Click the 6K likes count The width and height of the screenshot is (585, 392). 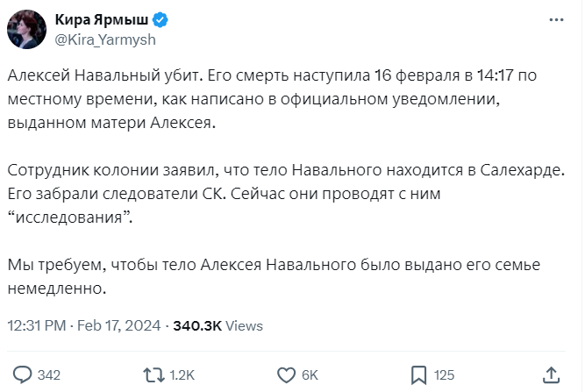(x=310, y=375)
